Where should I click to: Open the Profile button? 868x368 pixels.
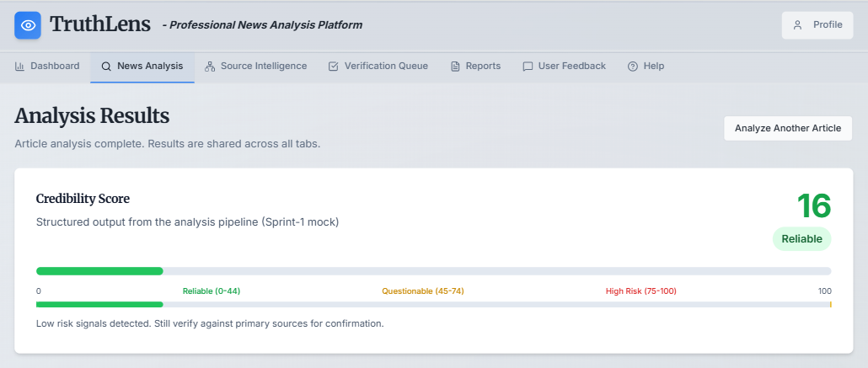click(817, 25)
